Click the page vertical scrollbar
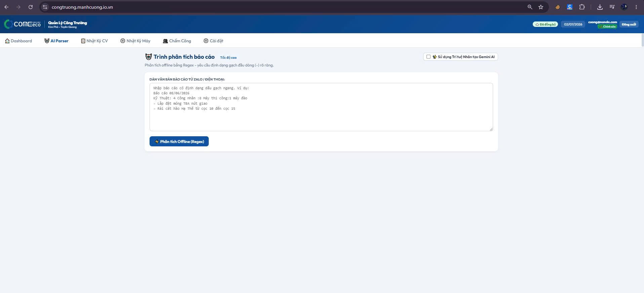Viewport: 644px width, 293px height. [642, 40]
